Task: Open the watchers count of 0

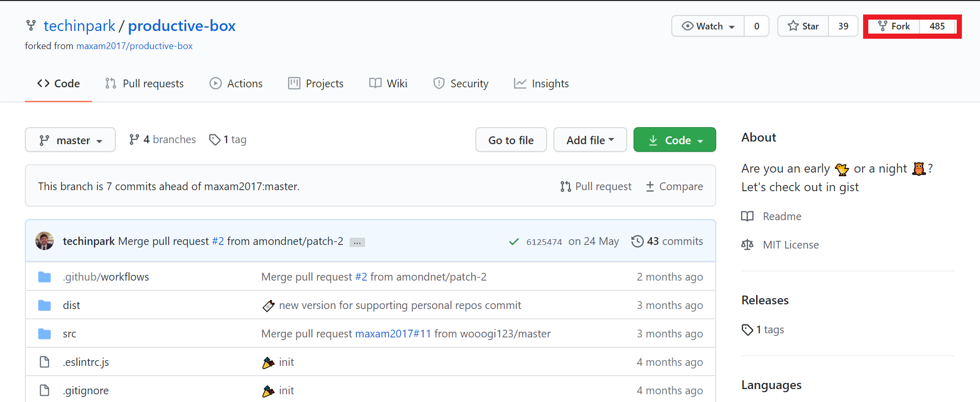Action: tap(757, 26)
